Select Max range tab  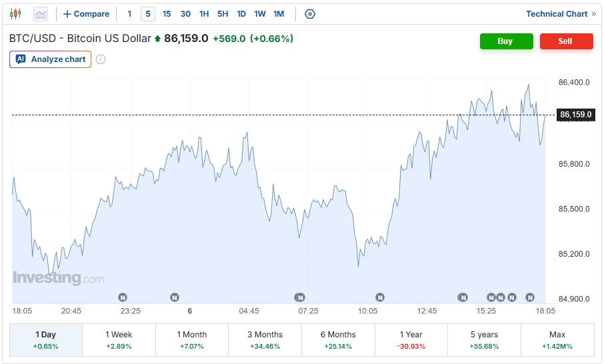tap(557, 340)
